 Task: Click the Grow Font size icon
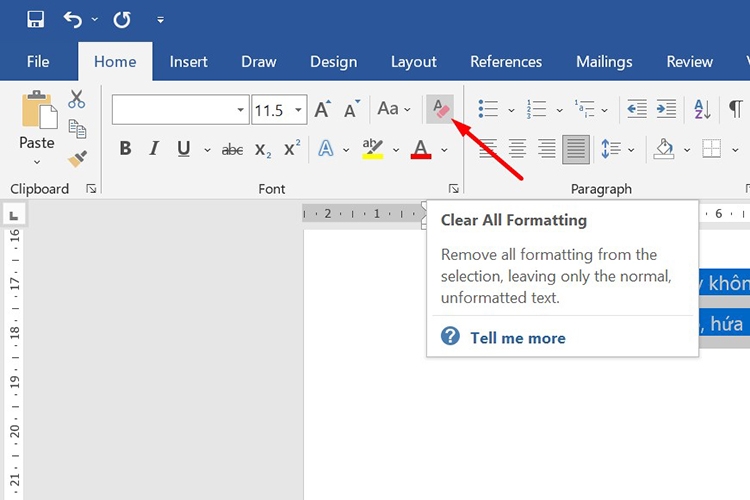pyautogui.click(x=322, y=110)
